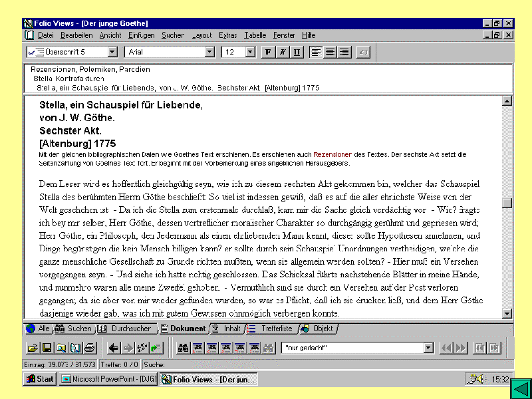This screenshot has height=399, width=532.
Task: Toggle underline formatting
Action: tap(296, 52)
